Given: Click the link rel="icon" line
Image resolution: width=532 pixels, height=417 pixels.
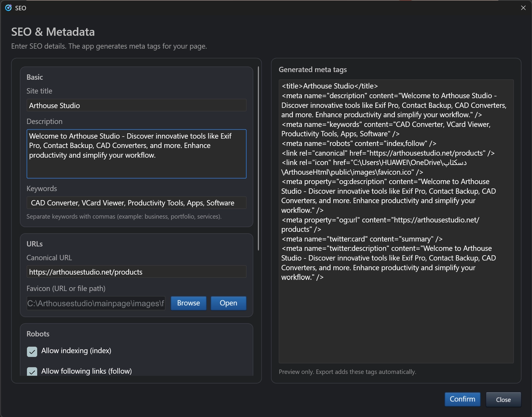Looking at the screenshot, I should coord(374,167).
